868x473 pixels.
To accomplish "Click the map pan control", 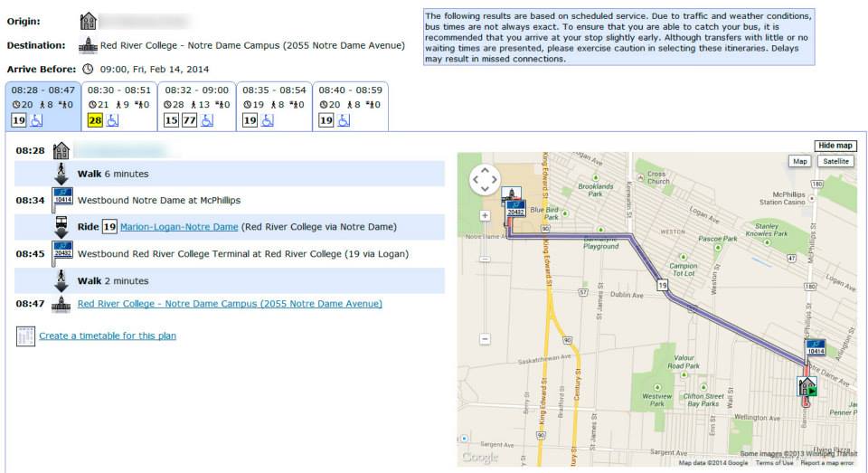I will click(485, 179).
